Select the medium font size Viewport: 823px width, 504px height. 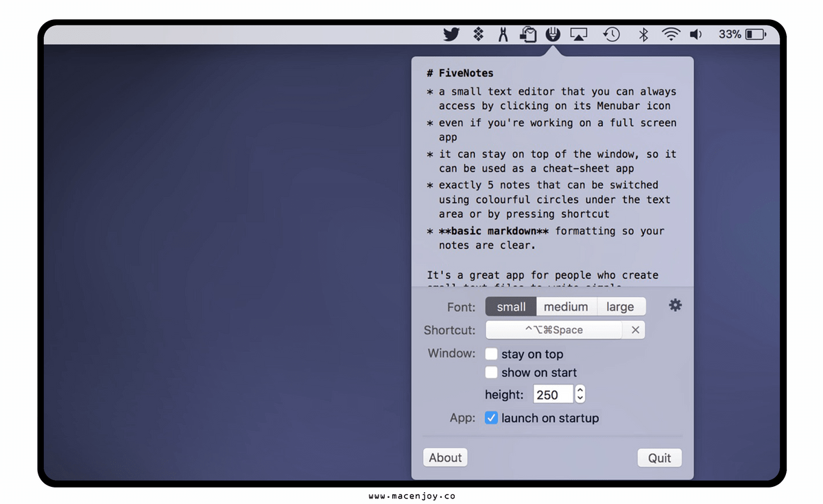point(566,307)
